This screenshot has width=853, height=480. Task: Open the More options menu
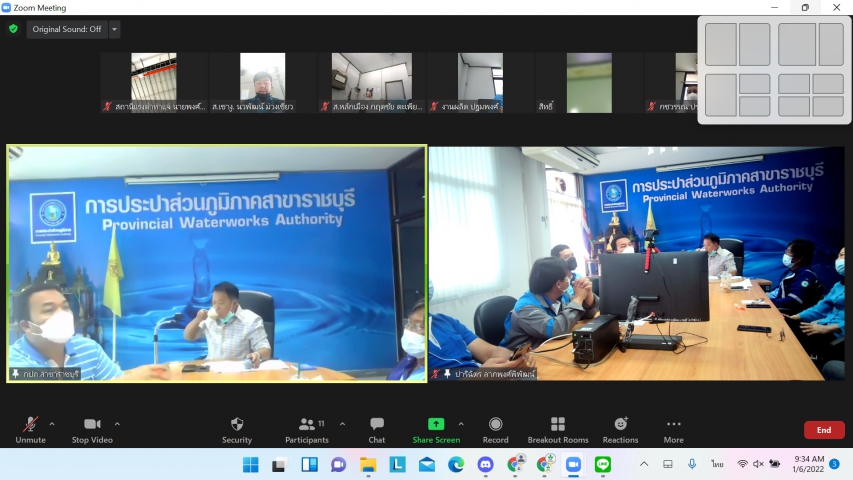tap(673, 430)
